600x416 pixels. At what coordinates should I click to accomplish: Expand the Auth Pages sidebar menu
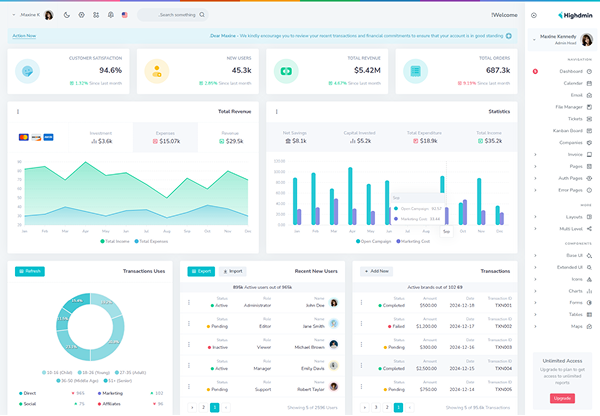coord(560,178)
